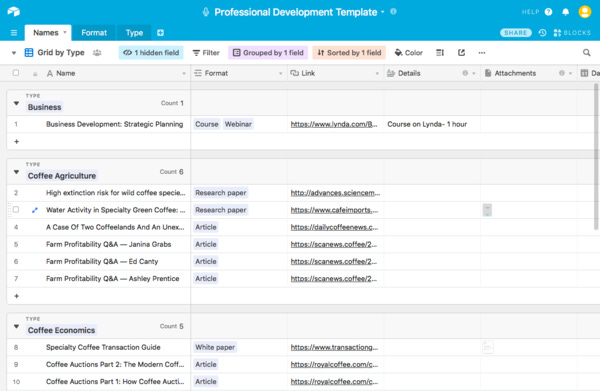The height and width of the screenshot is (391, 600).
Task: Open revision history clock icon
Action: tap(542, 33)
